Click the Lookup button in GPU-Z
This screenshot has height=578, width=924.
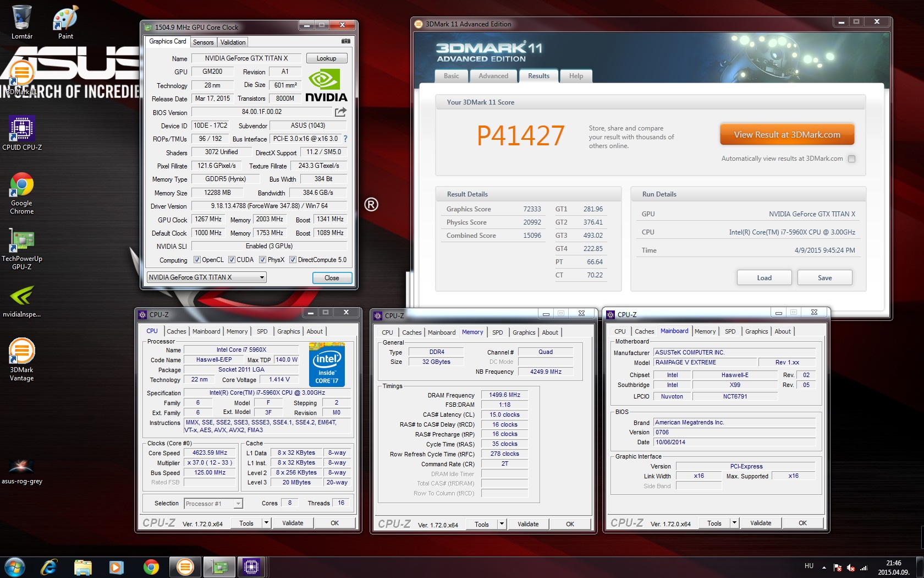[326, 58]
